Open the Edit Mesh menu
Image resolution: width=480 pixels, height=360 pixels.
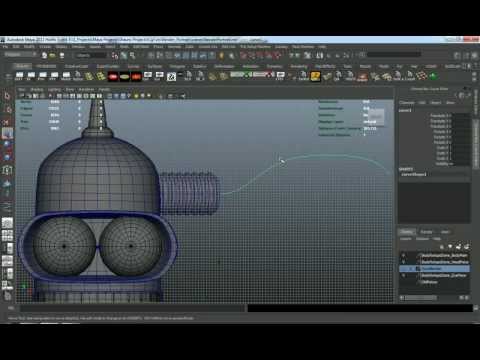point(141,47)
